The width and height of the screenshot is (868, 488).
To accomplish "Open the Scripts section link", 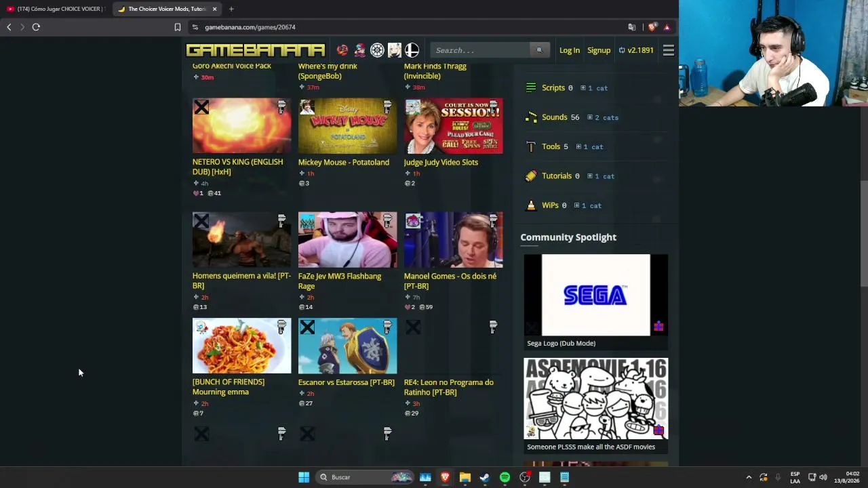I will [x=553, y=87].
